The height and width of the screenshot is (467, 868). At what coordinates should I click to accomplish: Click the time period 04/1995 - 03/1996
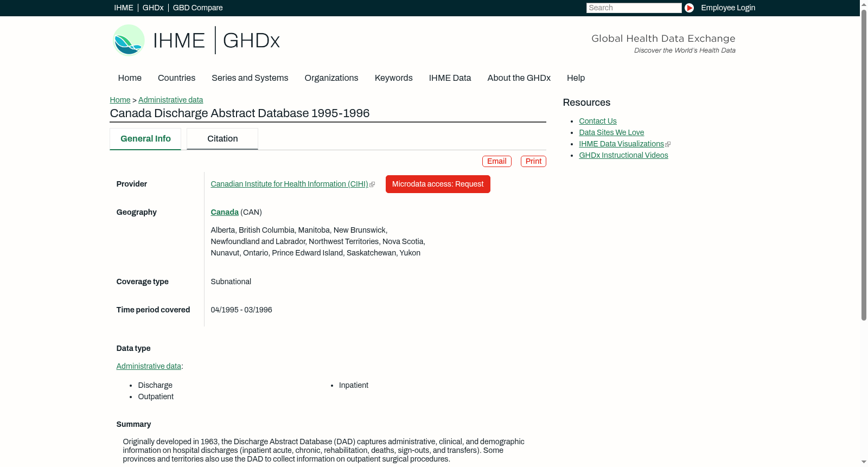(241, 310)
